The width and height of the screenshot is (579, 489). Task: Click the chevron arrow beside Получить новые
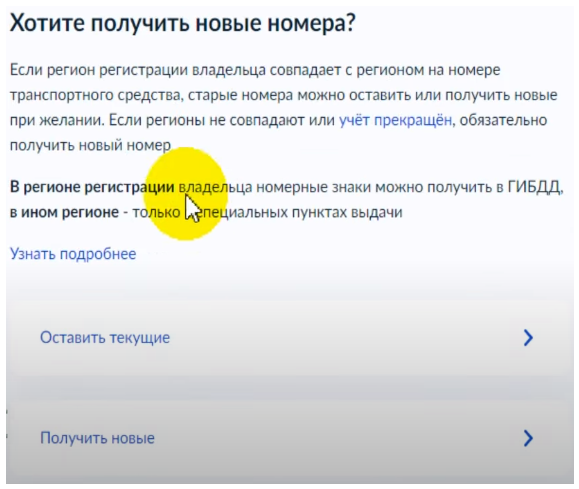click(528, 438)
